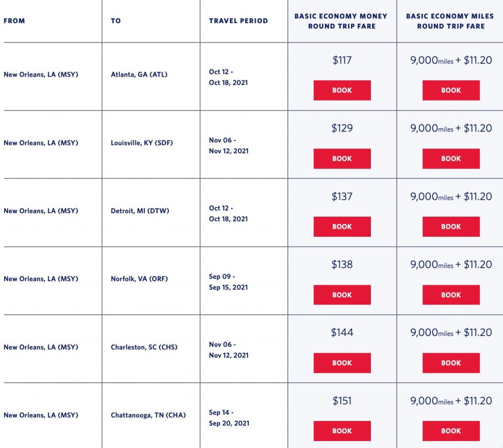Book the $137 Detroit money fare
Viewport: 503px width, 448px height.
(342, 226)
